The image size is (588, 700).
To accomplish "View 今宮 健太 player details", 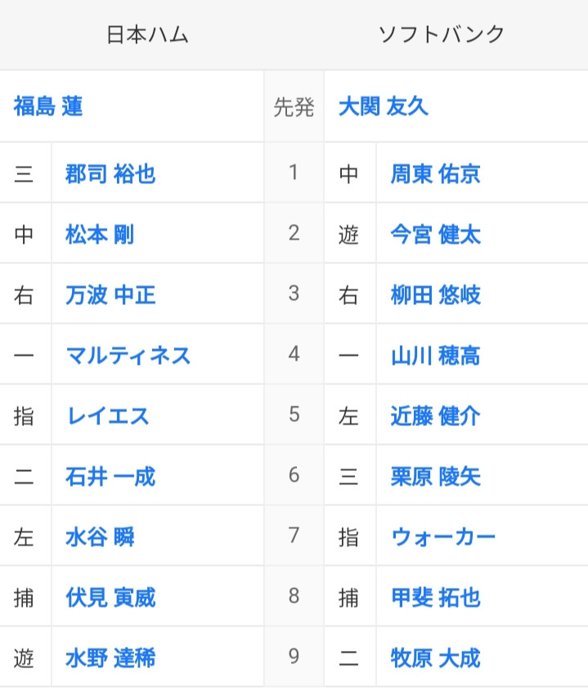I will pos(435,235).
